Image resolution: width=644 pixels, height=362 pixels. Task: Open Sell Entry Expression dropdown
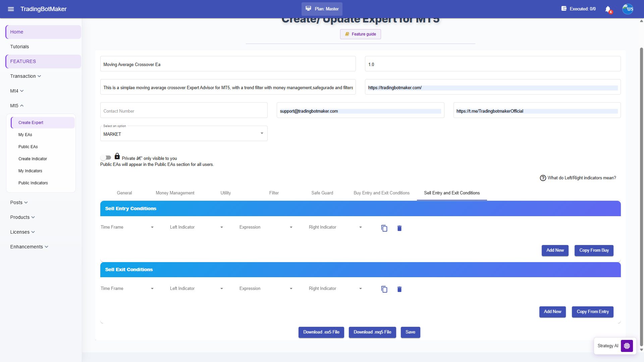coord(266,227)
